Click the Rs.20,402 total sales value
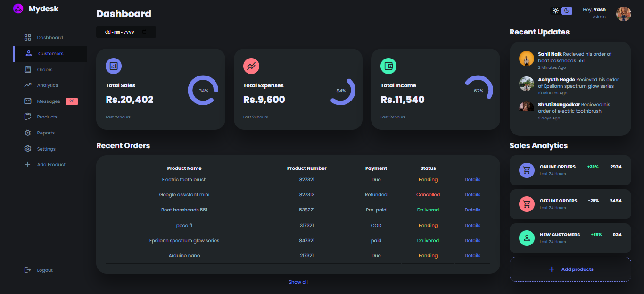 coord(130,100)
